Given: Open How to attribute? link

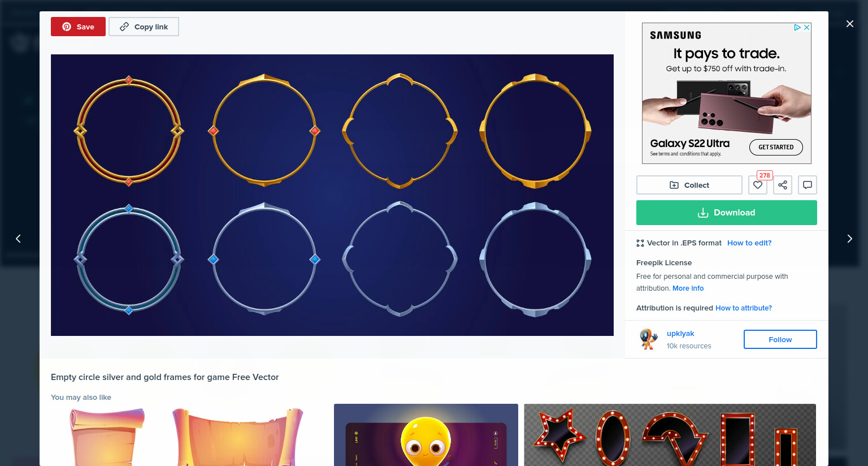Looking at the screenshot, I should click(x=744, y=308).
